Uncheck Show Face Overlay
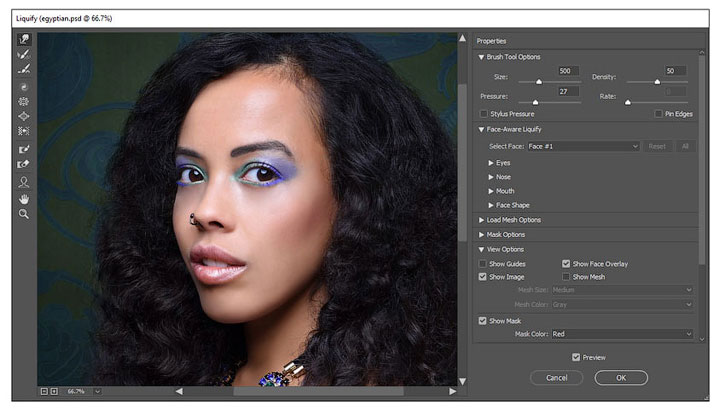Image resolution: width=725 pixels, height=416 pixels. (566, 263)
